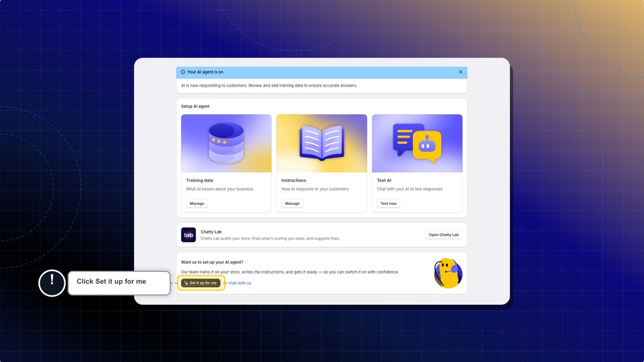The height and width of the screenshot is (362, 644).
Task: Click the 'Chatty Lab' title text
Action: (x=211, y=232)
